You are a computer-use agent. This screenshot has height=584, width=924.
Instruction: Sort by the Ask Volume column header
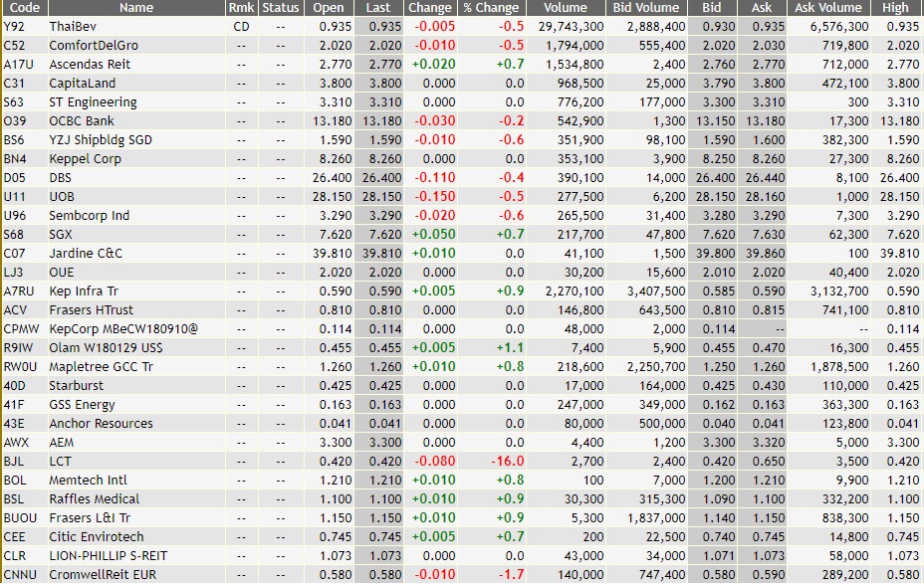[829, 8]
